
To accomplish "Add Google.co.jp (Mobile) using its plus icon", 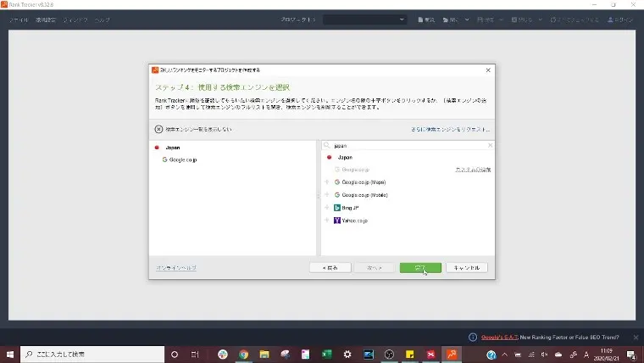I will tap(327, 195).
